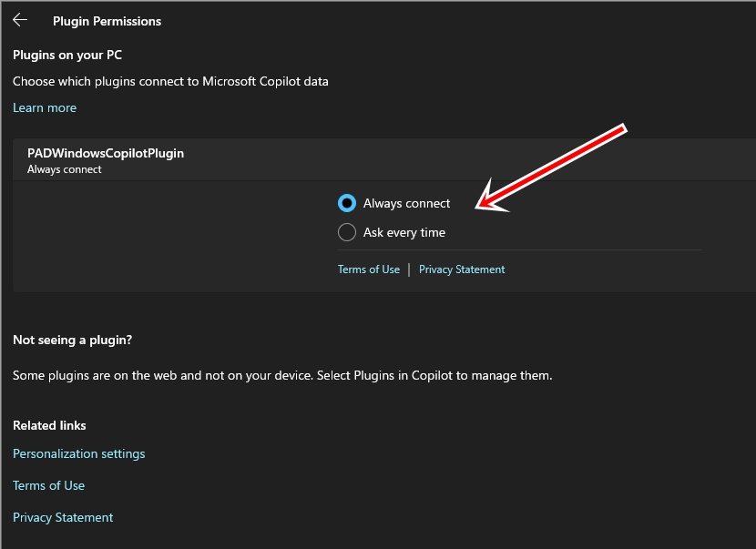Image resolution: width=756 pixels, height=549 pixels.
Task: Click the Not seeing a plugin heading
Action: [72, 341]
